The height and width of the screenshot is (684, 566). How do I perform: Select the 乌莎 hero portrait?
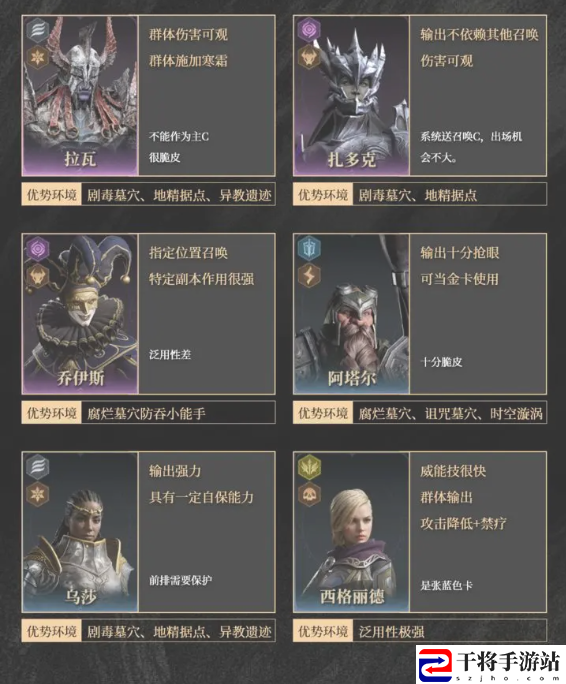click(80, 532)
